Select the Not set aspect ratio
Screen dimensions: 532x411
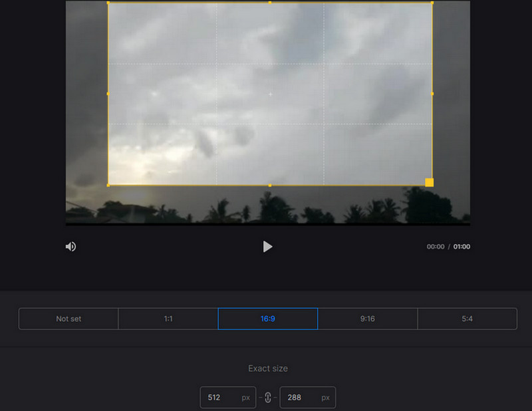pos(68,319)
